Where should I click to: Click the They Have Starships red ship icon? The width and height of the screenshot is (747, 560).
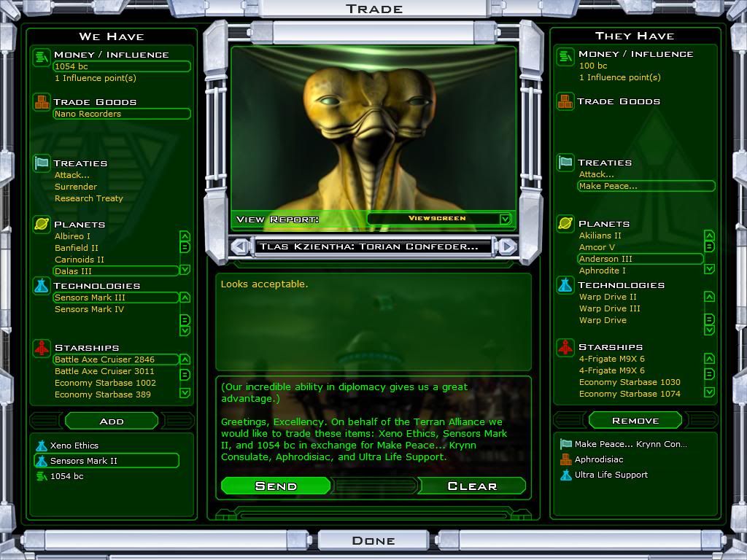(x=565, y=347)
